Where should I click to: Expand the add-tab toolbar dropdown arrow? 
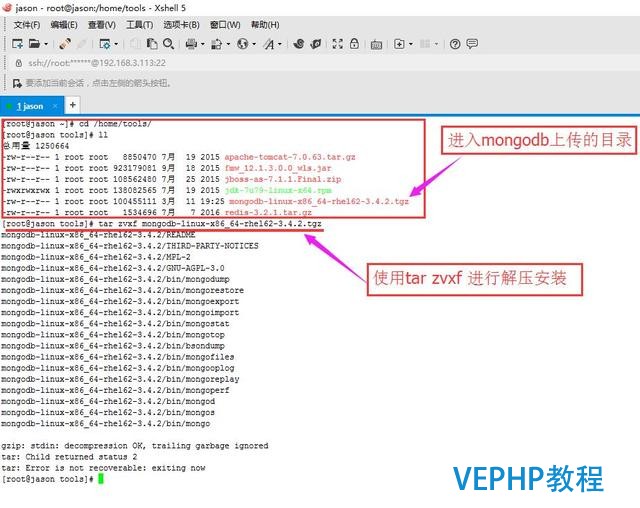coord(411,44)
